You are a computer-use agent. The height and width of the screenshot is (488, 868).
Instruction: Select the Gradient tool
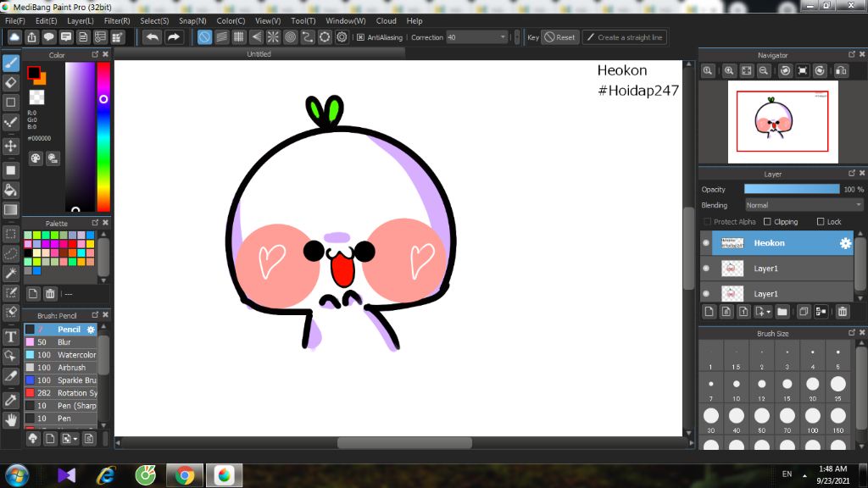(x=10, y=210)
